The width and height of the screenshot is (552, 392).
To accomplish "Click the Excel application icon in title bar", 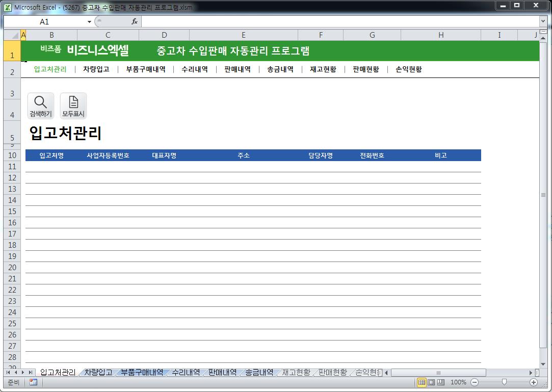I will tap(8, 7).
